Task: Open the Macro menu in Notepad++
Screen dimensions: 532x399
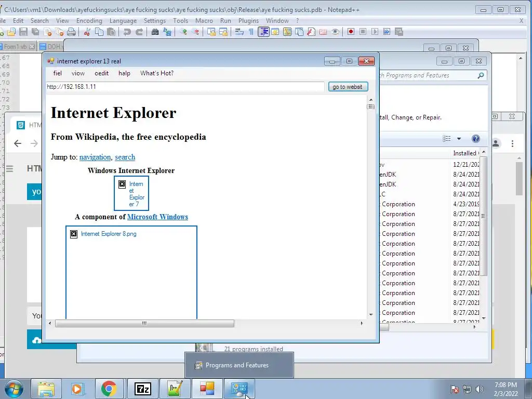Action: (x=204, y=21)
